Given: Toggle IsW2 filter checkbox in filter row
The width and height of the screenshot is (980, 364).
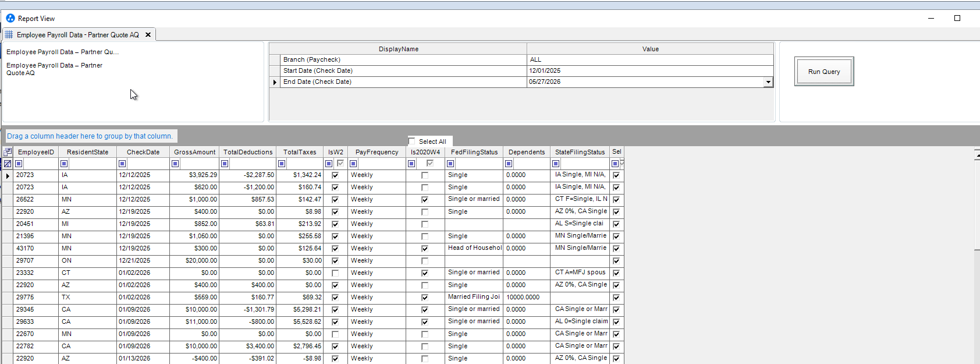Looking at the screenshot, I should (340, 164).
